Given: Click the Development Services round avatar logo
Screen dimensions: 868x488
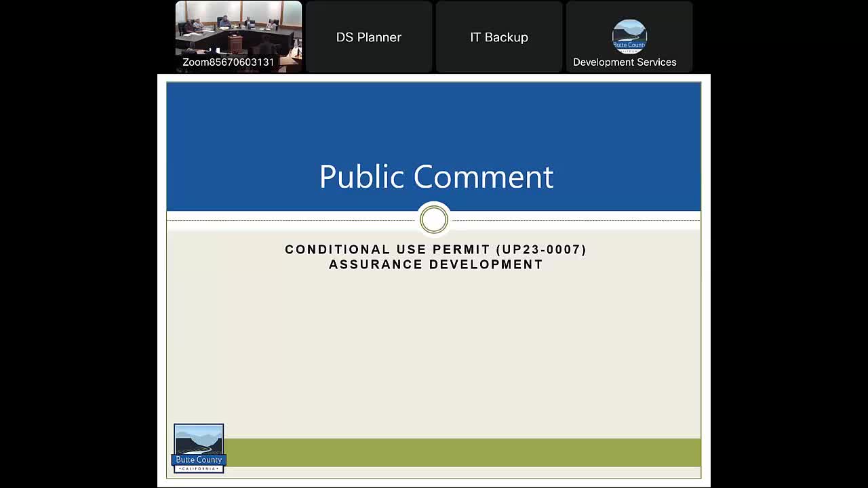Looking at the screenshot, I should 629,37.
